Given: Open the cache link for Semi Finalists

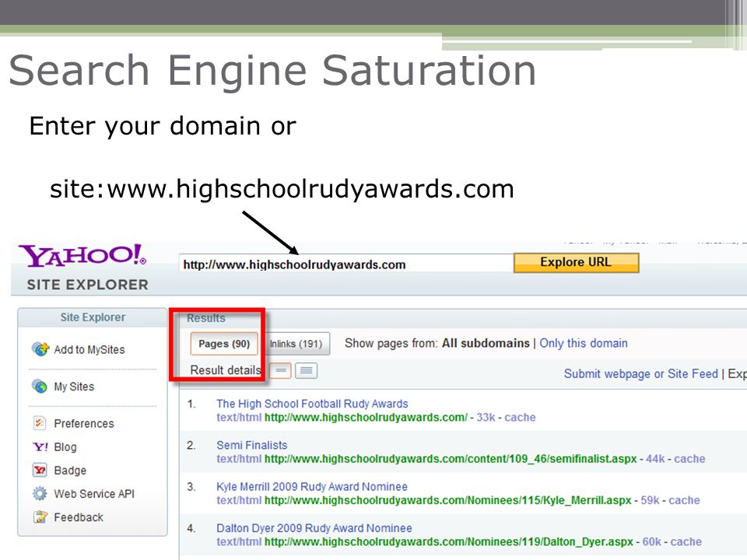Looking at the screenshot, I should click(689, 459).
